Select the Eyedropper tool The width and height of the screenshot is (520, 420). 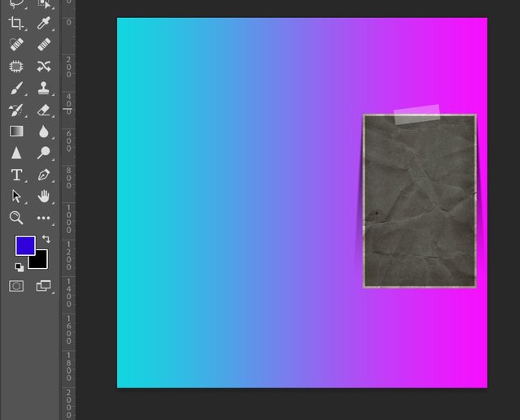[44, 24]
